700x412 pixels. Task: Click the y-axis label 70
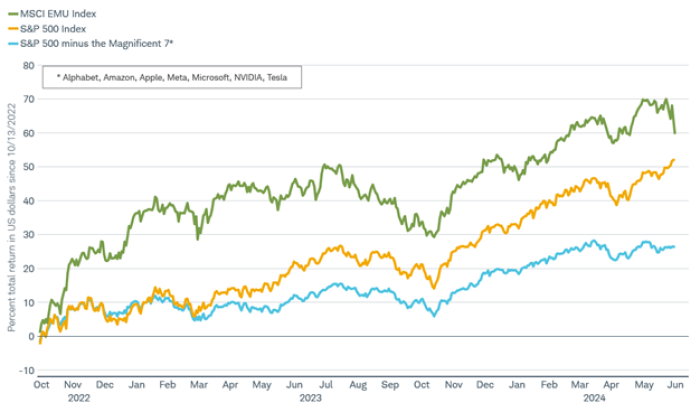click(x=29, y=99)
